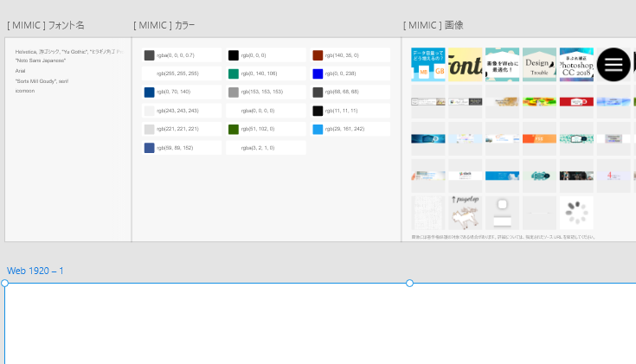
Task: Select the font line starting with Helvetica
Action: click(x=69, y=52)
